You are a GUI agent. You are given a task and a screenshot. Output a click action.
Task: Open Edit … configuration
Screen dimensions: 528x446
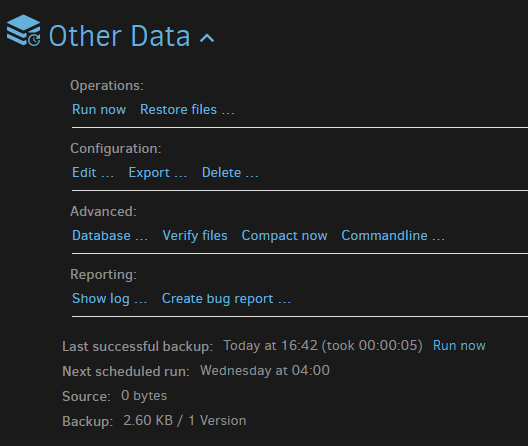(x=93, y=172)
